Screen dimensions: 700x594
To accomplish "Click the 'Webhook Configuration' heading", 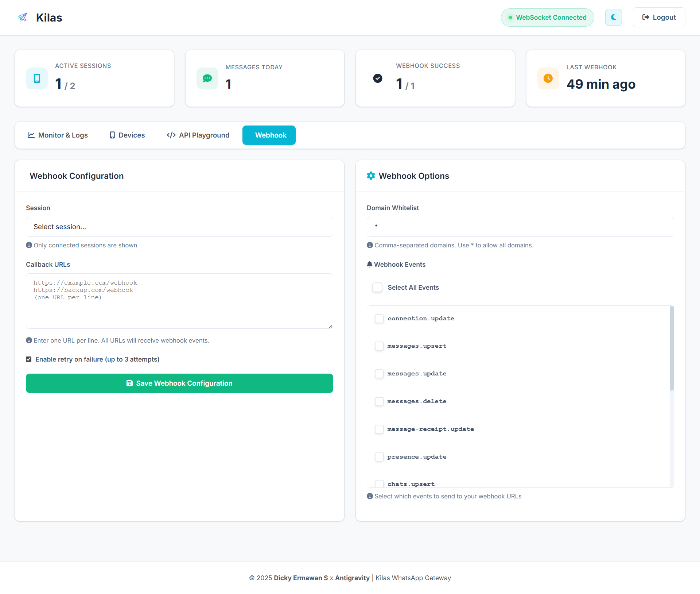I will pyautogui.click(x=77, y=176).
